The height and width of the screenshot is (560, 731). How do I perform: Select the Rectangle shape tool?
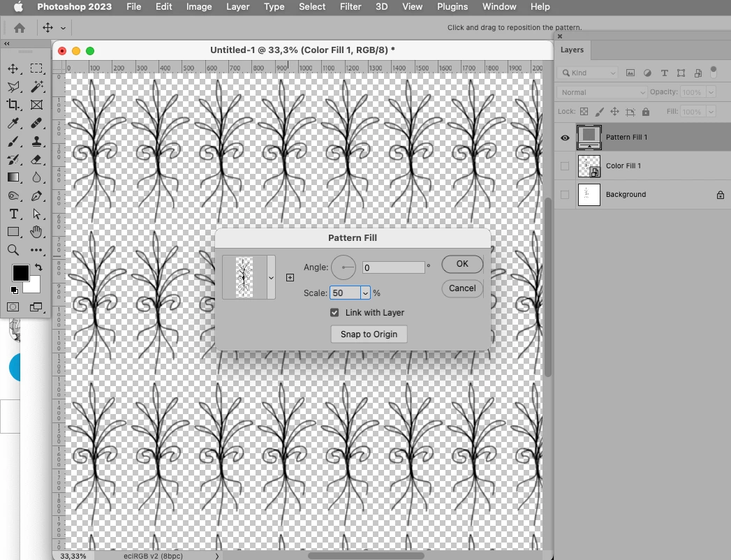pyautogui.click(x=13, y=232)
